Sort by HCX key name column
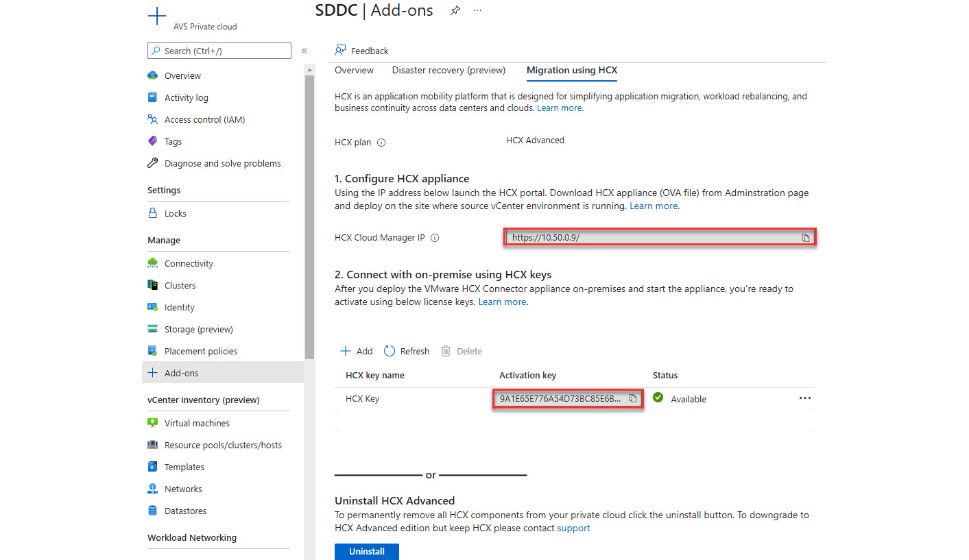Image resolution: width=969 pixels, height=560 pixels. [375, 375]
